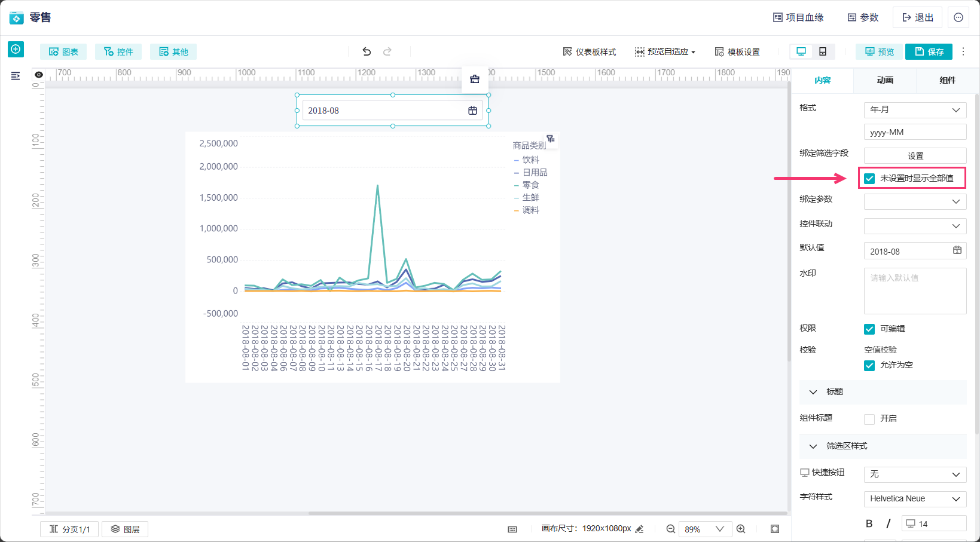Toggle the outline list icon on left

tap(16, 76)
